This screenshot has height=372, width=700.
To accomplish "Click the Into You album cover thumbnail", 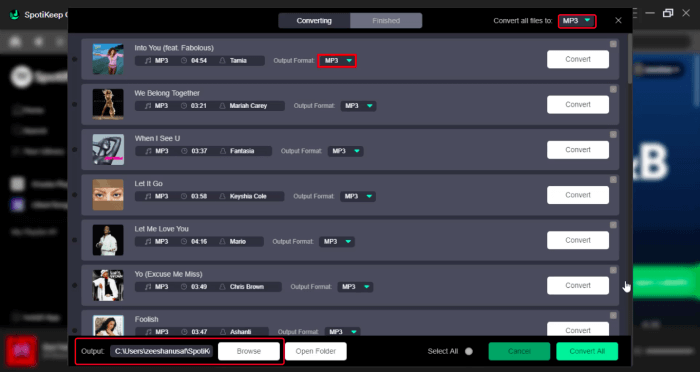I will [108, 59].
